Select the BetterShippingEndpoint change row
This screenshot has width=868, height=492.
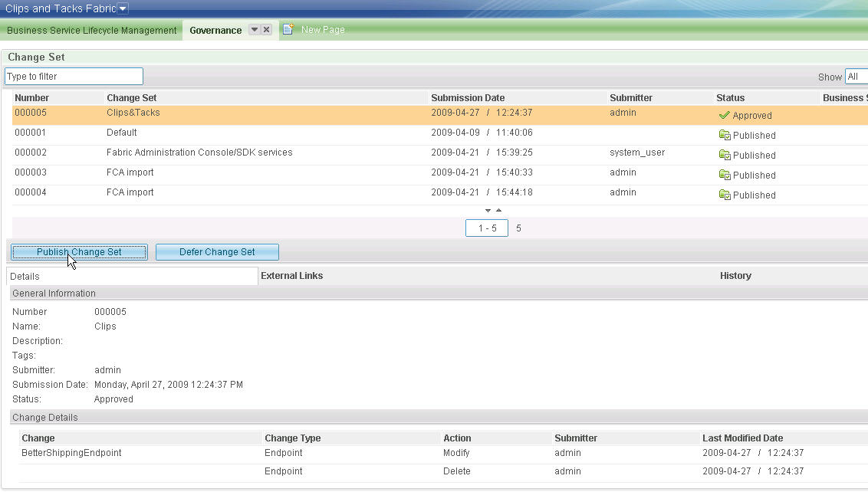[71, 453]
